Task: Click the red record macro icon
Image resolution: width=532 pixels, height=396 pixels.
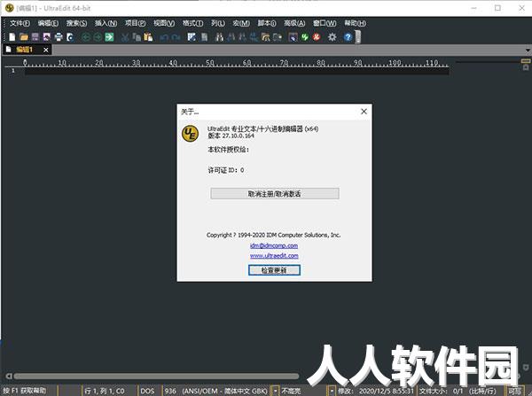Action: click(317, 37)
